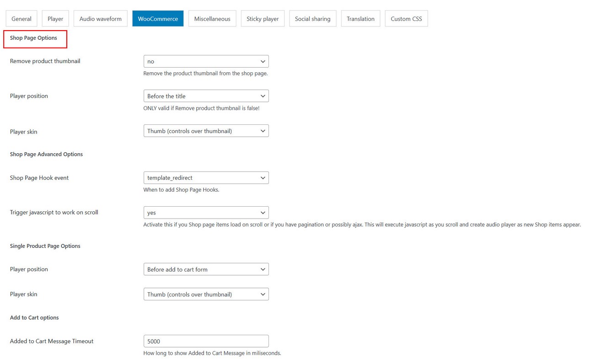
Task: Open the Sticky player tab
Action: pos(263,19)
